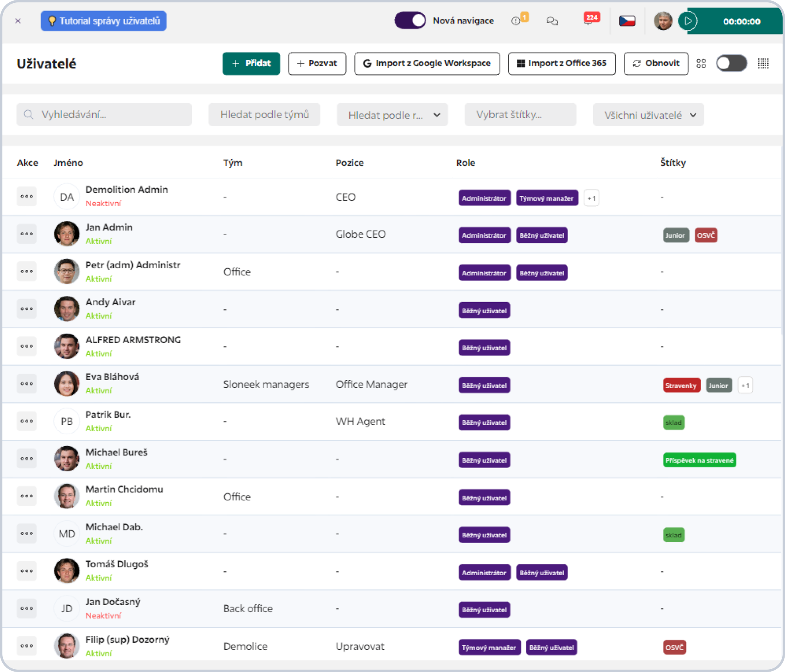Switch to card grid view icon
Viewport: 785px width, 672px height.
click(x=701, y=63)
